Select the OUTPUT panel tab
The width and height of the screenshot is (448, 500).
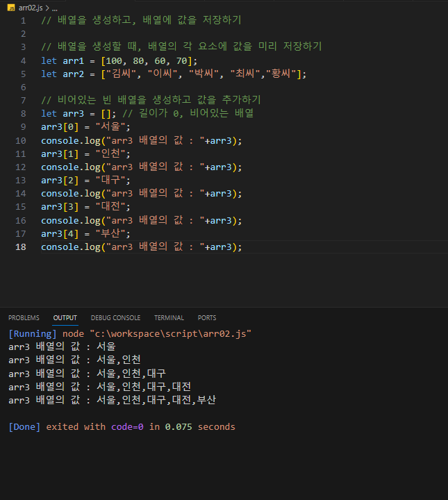(x=65, y=318)
